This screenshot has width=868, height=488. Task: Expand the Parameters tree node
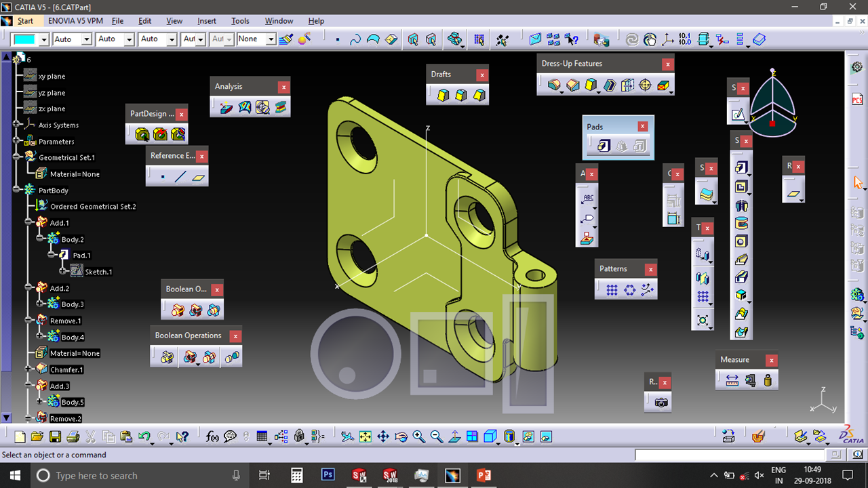(x=17, y=142)
